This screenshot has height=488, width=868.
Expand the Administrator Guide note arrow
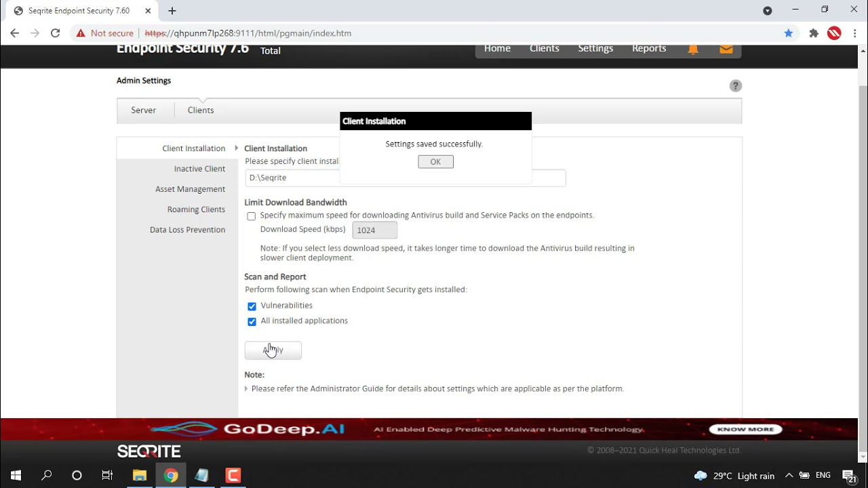[246, 389]
